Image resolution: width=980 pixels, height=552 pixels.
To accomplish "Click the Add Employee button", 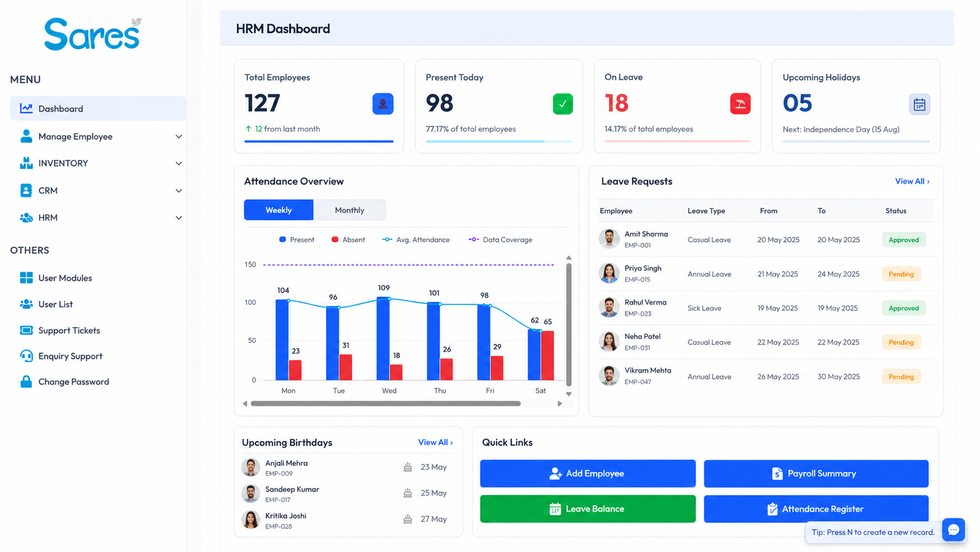I will click(587, 473).
